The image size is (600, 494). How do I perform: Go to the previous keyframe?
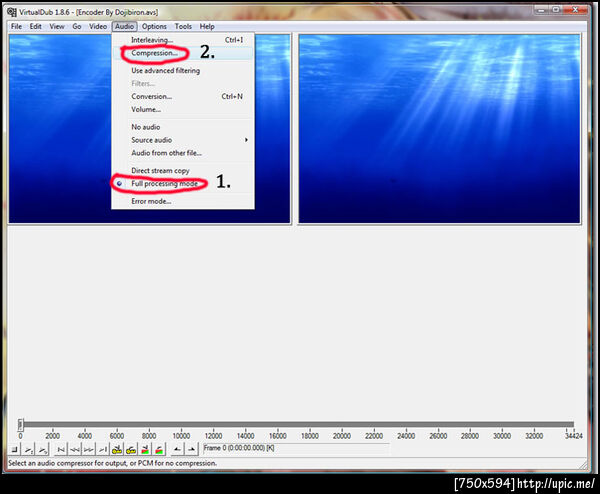[117, 449]
